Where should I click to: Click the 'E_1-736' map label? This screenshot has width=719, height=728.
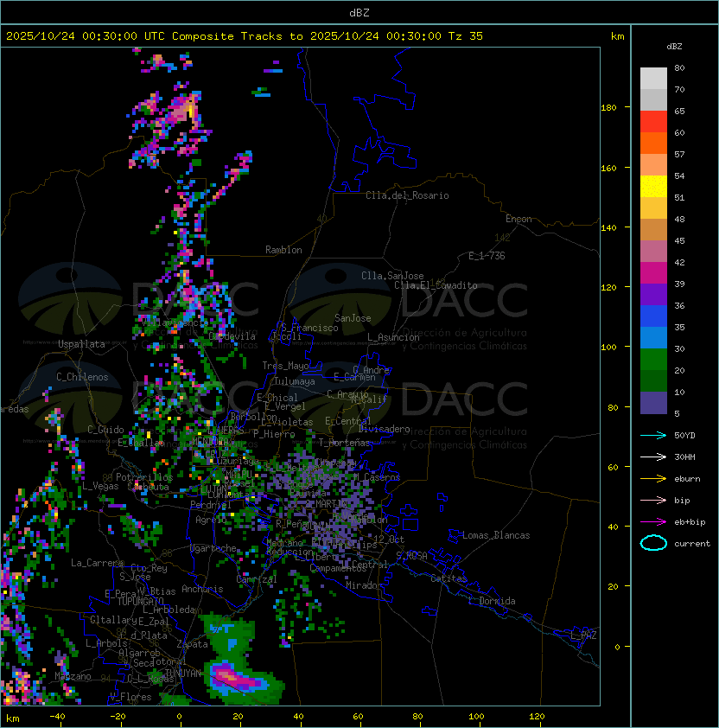coord(487,256)
